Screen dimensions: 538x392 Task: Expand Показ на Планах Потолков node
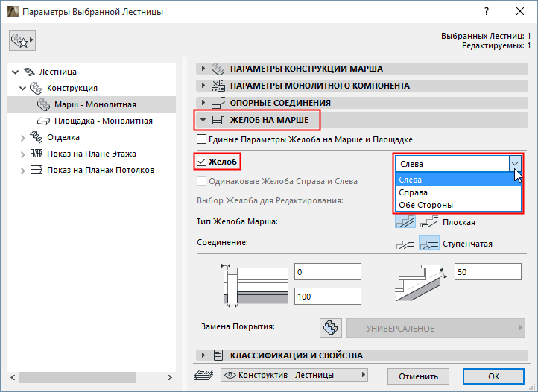click(x=22, y=171)
